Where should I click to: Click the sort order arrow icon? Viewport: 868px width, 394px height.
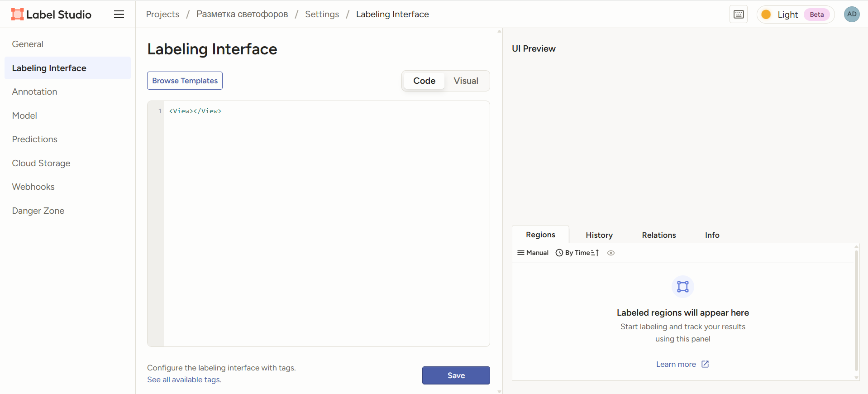pos(595,253)
